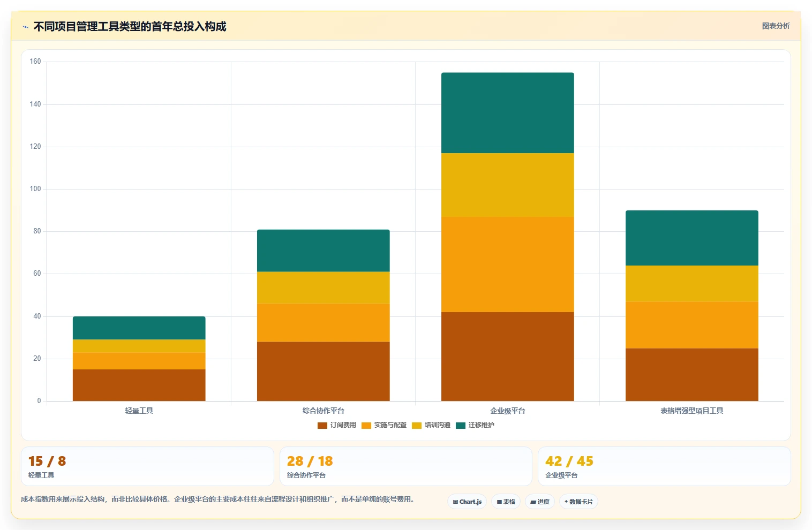The image size is (812, 530).
Task: Click the y-axis value 160
Action: click(x=35, y=62)
